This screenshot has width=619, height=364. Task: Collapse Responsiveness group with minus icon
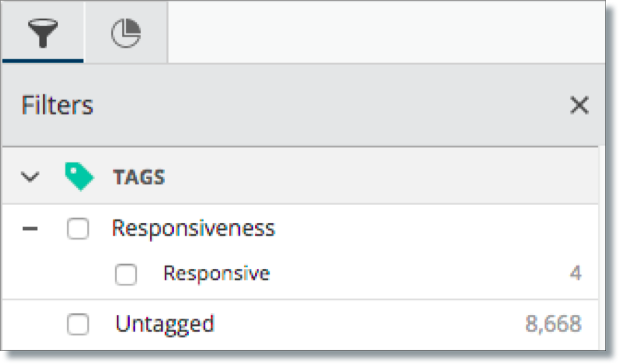[30, 228]
